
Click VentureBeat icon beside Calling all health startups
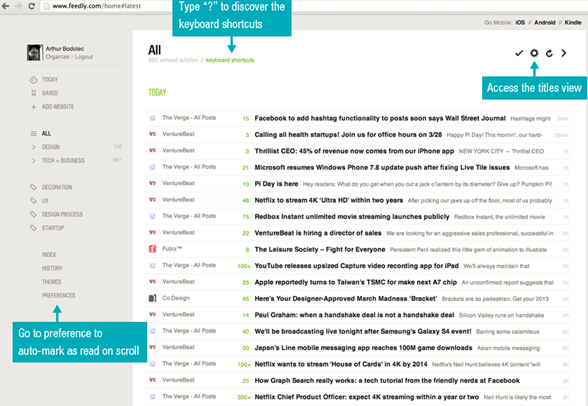tap(152, 134)
